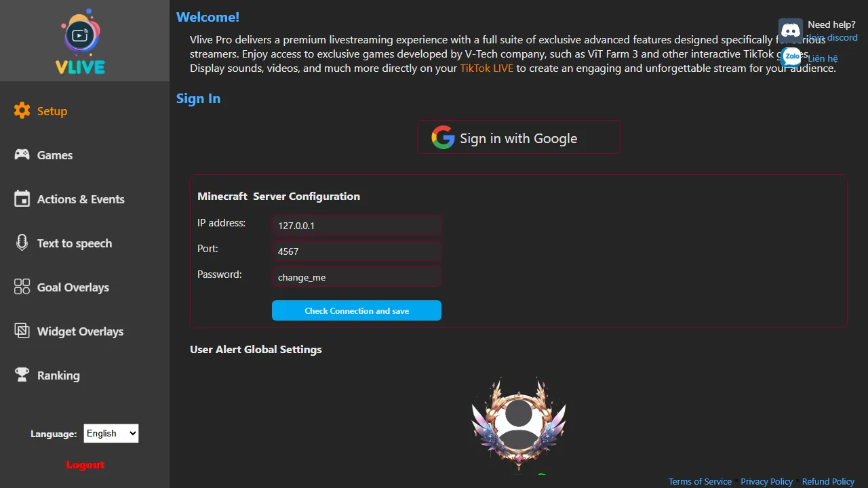Open the Refund Policy link

coord(828,481)
